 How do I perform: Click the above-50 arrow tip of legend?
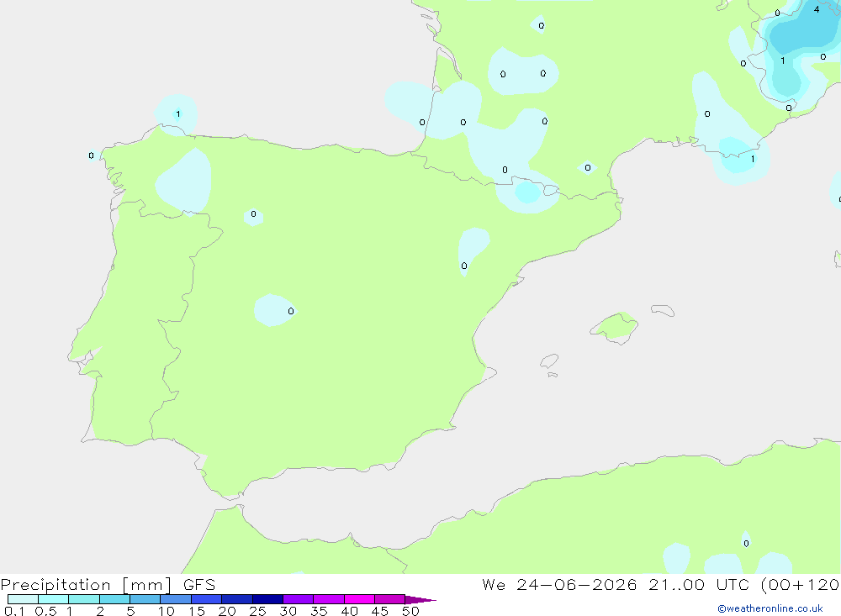click(420, 599)
